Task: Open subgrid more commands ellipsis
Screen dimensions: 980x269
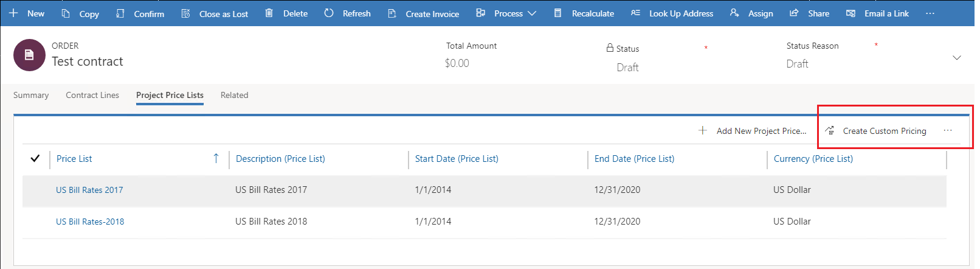Action: coord(948,130)
